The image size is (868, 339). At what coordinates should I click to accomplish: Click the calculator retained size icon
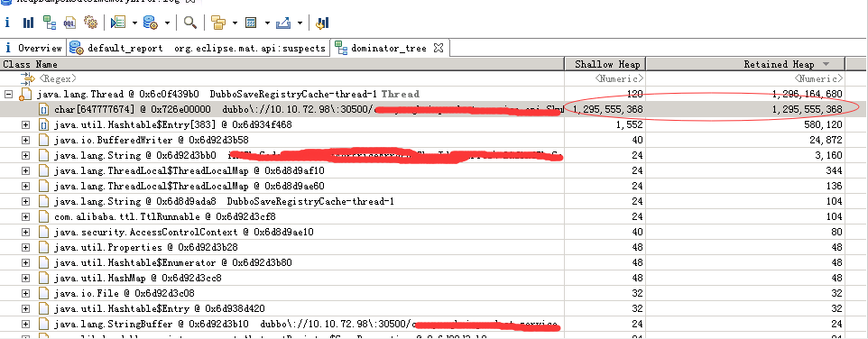point(251,23)
